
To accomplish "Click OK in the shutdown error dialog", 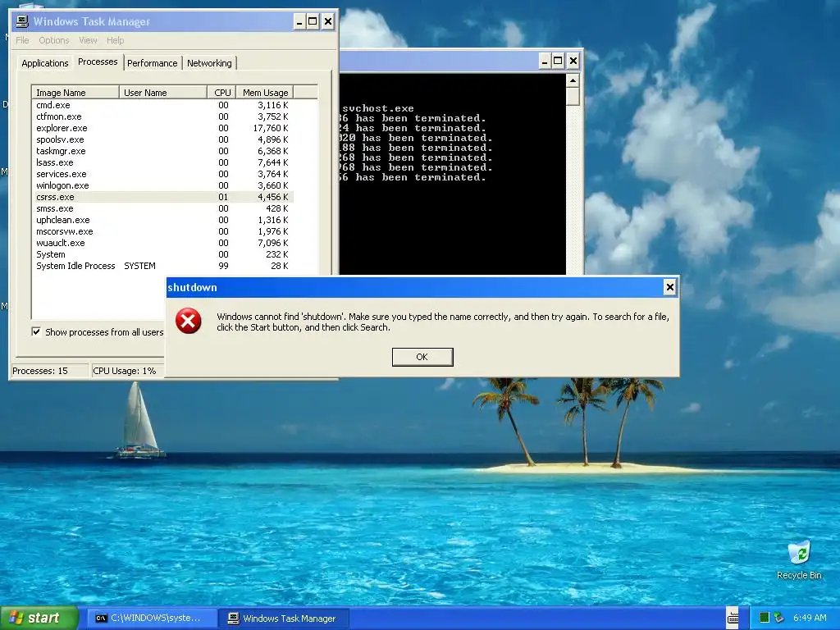I will pos(422,357).
